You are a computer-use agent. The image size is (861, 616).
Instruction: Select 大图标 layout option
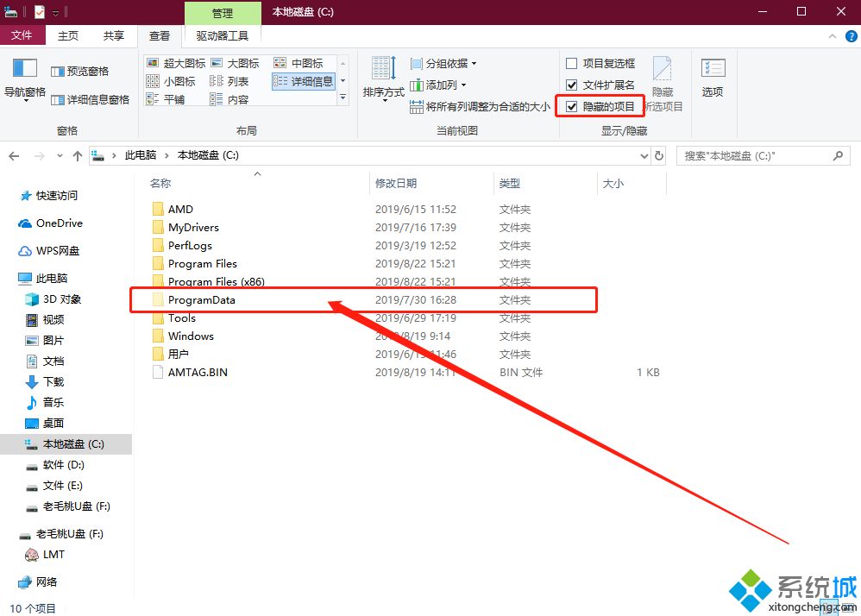[x=235, y=63]
